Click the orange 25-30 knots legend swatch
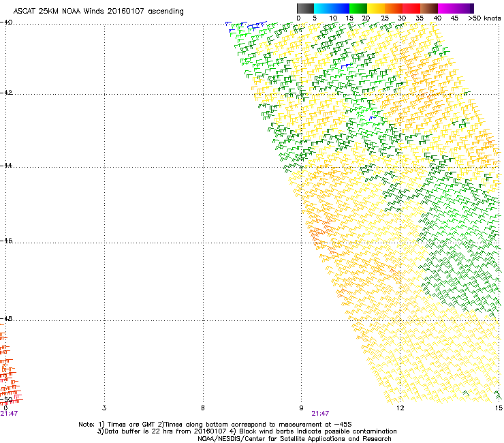This screenshot has width=504, height=443. pos(394,8)
